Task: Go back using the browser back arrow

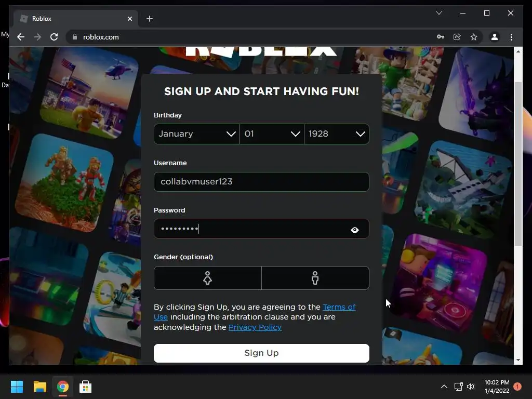Action: tap(21, 37)
